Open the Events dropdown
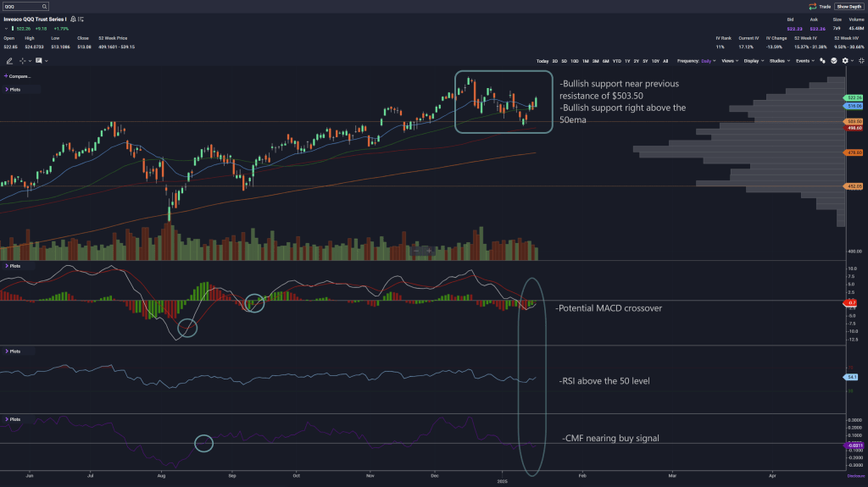This screenshot has height=487, width=868. (805, 61)
